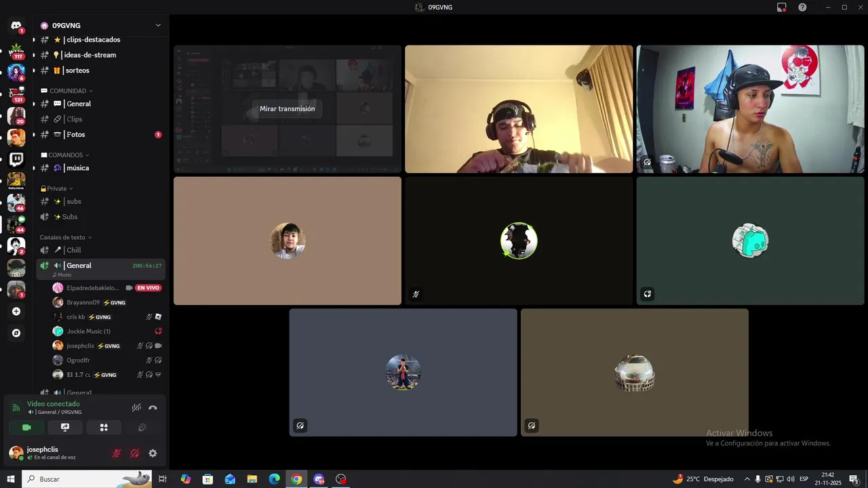Screen dimensions: 868x488
Task: Show hidden system tray icons
Action: pos(747,479)
